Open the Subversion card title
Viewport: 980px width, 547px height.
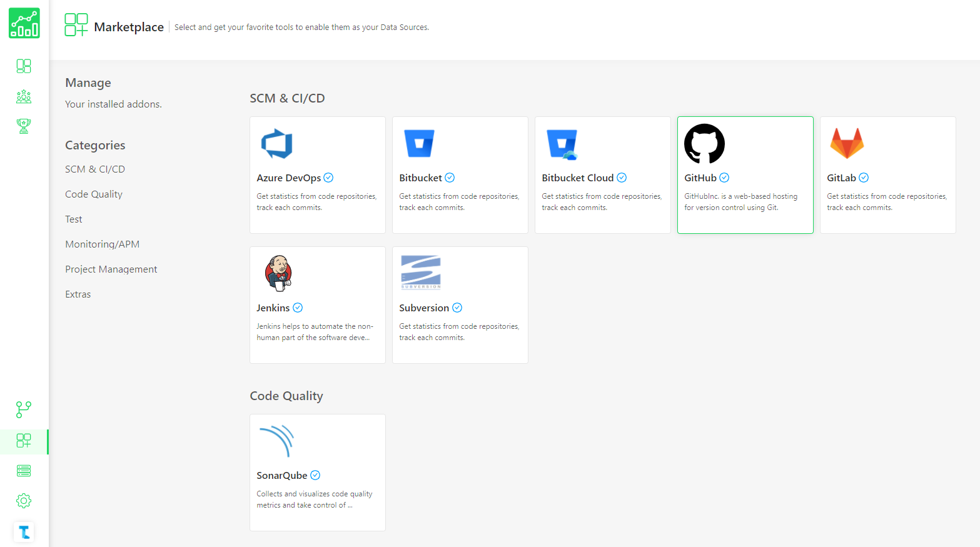pos(424,308)
